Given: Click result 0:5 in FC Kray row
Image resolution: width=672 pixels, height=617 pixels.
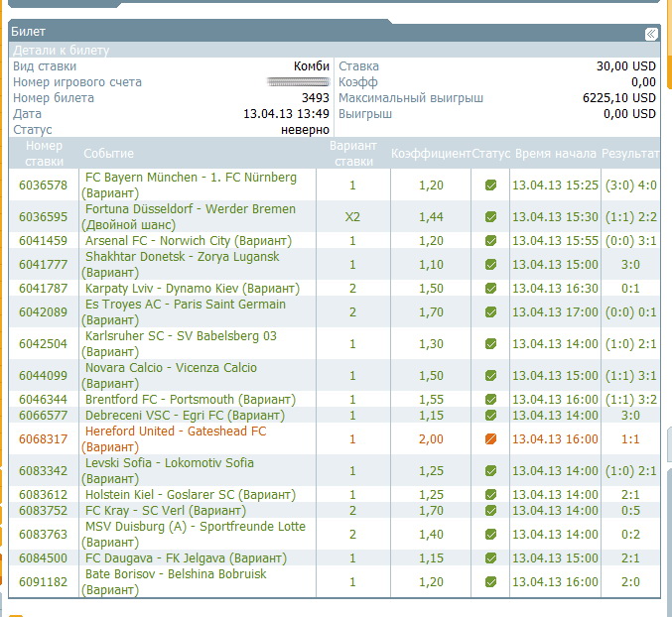Looking at the screenshot, I should (630, 511).
